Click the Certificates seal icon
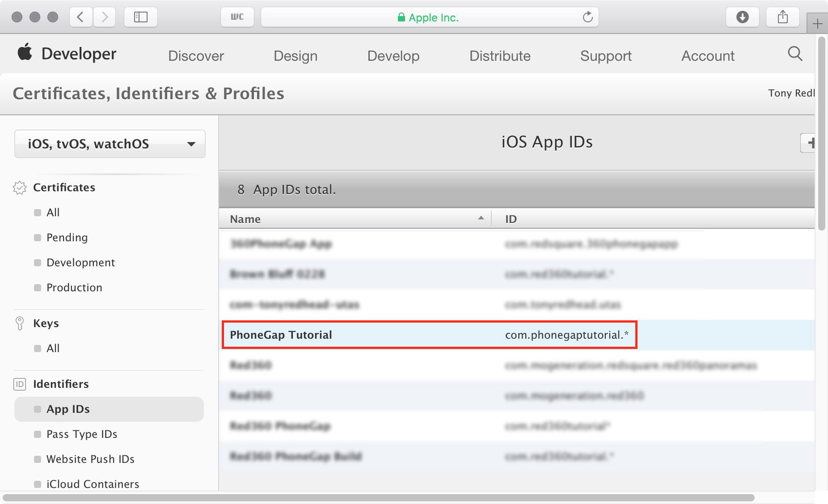Screen dimensions: 828x504 (20, 188)
